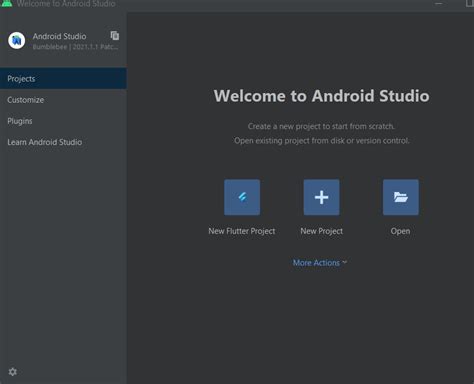Click the copy icon beside Android Studio
The height and width of the screenshot is (384, 474).
115,35
